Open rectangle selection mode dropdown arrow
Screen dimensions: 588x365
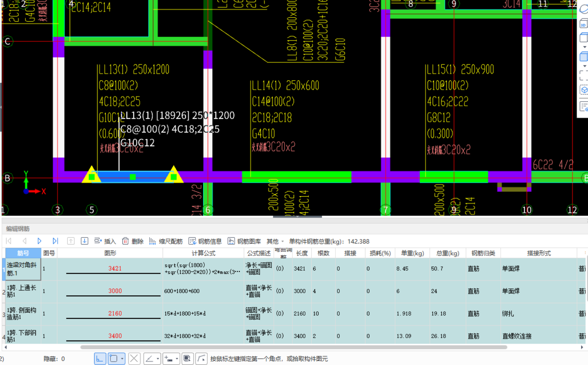[x=122, y=359]
